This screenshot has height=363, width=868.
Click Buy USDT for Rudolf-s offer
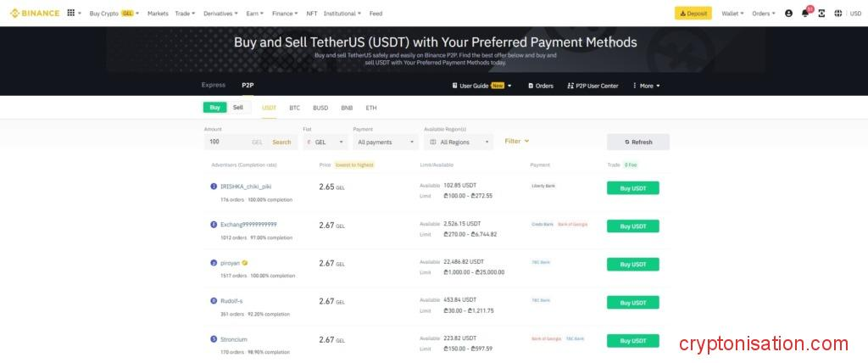pyautogui.click(x=632, y=303)
